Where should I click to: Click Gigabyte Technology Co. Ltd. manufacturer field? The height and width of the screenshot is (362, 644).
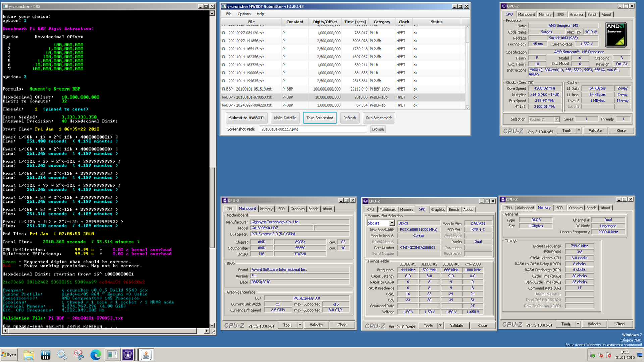pyautogui.click(x=300, y=222)
